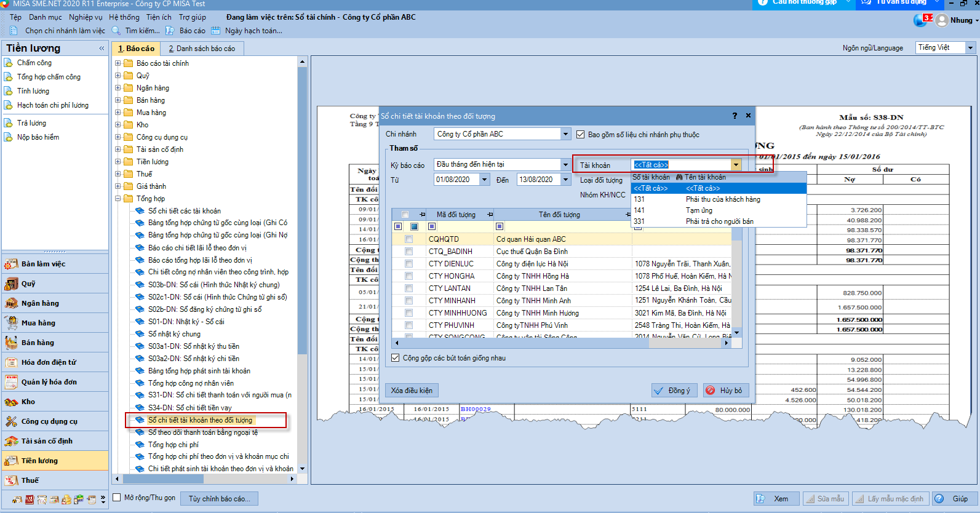Screen dimensions: 980x513
Task: Click the Hủy bỏ button
Action: (x=725, y=391)
